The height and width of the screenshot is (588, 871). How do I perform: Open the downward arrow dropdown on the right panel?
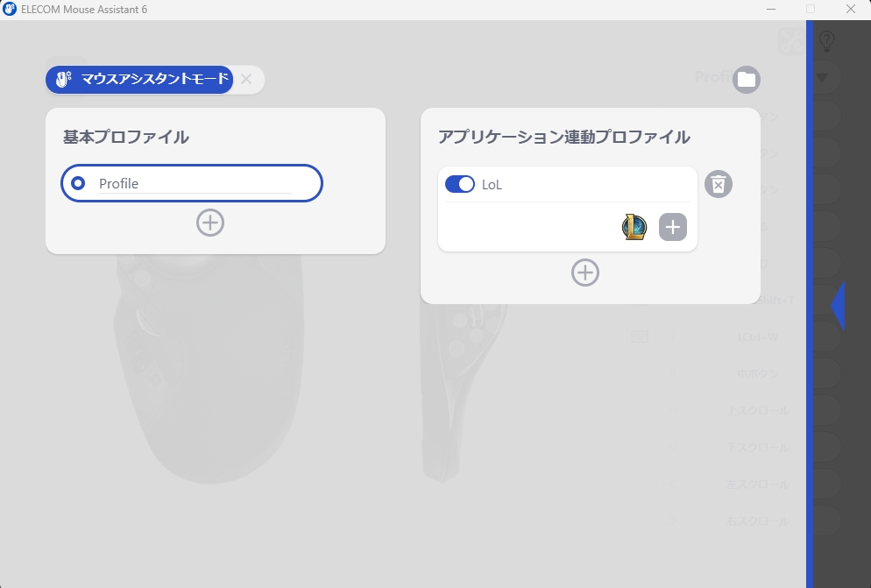pyautogui.click(x=823, y=77)
